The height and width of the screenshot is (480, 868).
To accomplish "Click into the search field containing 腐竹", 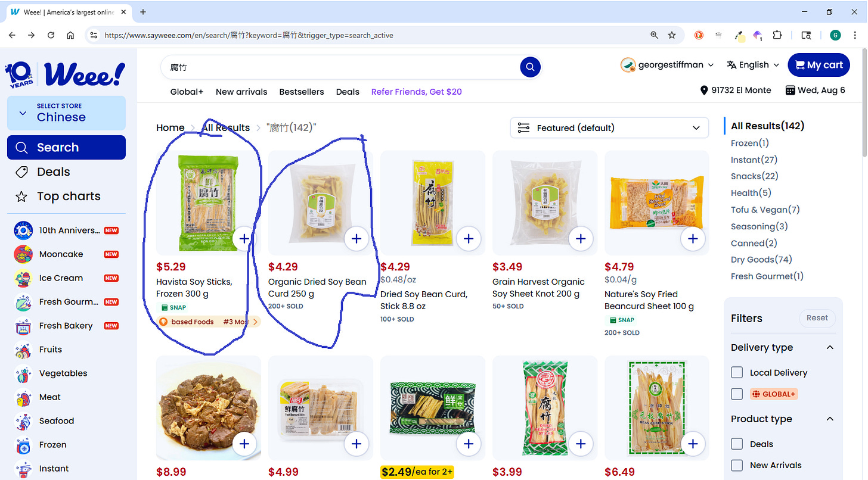I will point(340,67).
